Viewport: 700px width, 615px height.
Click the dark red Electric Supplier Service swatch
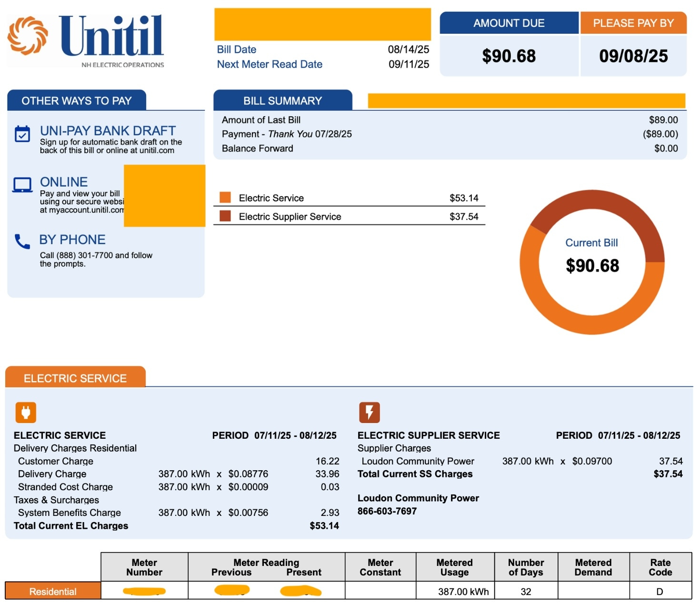tap(225, 216)
